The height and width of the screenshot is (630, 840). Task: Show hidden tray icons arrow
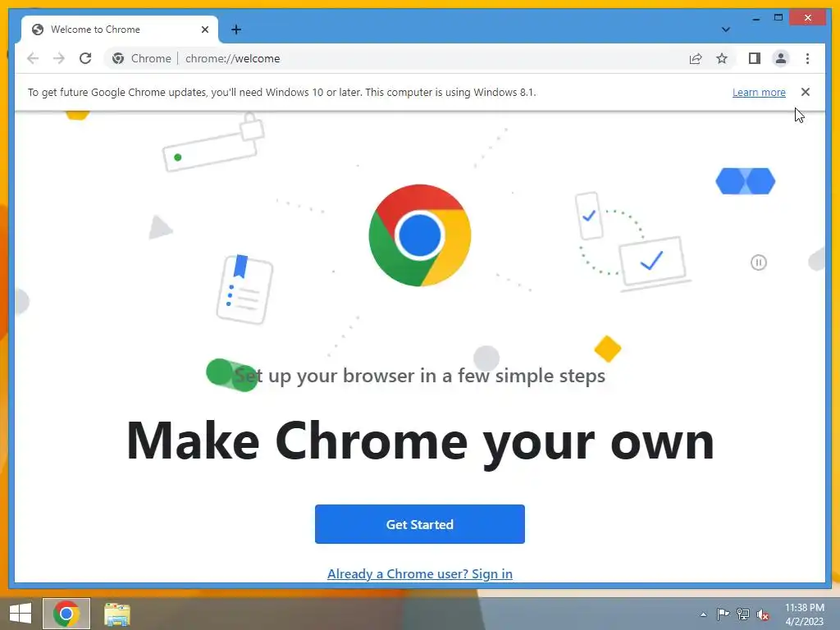[x=703, y=614]
